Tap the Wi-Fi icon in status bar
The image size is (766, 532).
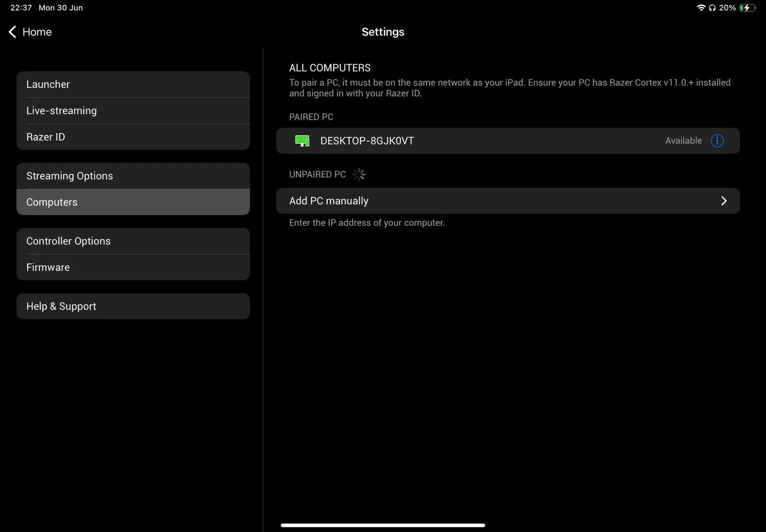tap(701, 8)
